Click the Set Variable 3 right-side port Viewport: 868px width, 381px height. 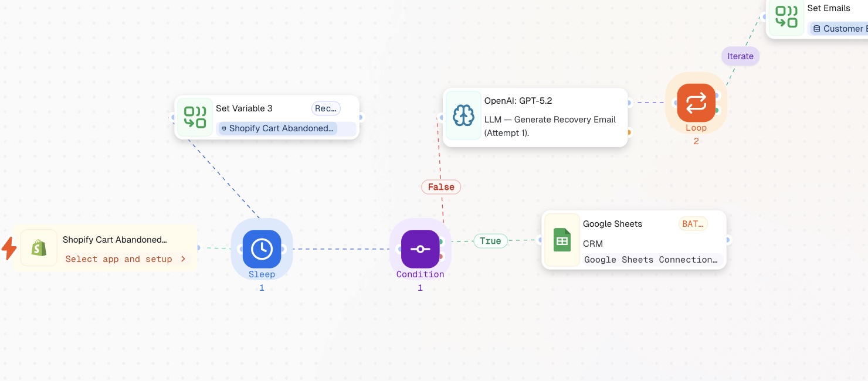[x=360, y=117]
